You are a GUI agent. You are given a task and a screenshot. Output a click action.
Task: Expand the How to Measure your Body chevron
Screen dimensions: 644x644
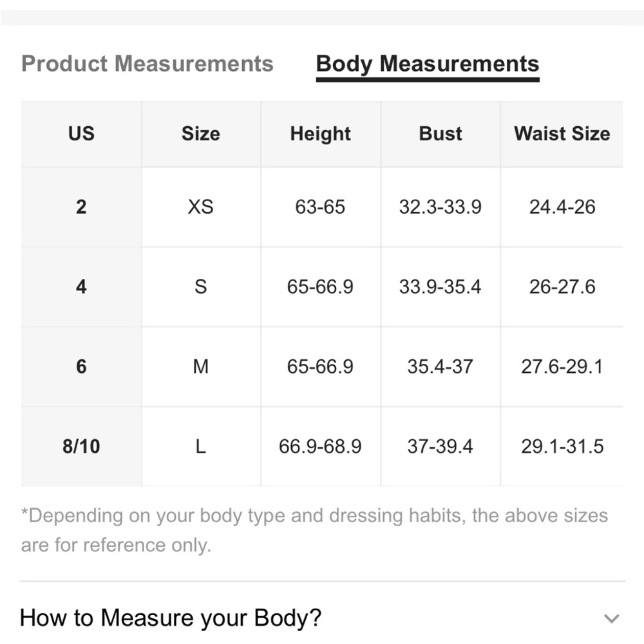click(612, 618)
